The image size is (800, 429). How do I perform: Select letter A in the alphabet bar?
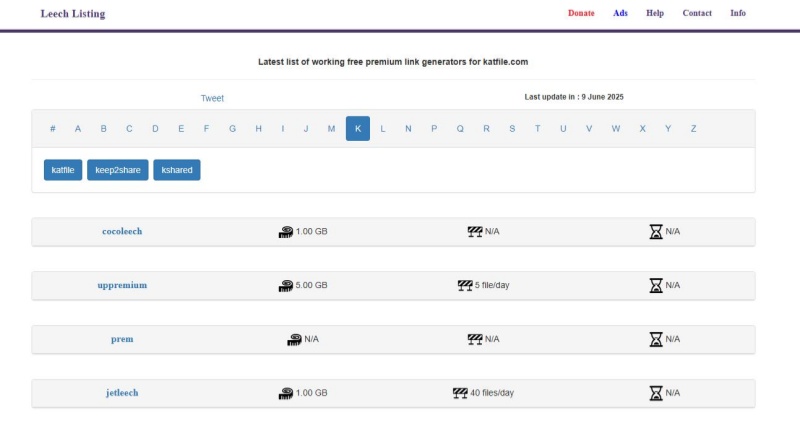click(78, 129)
